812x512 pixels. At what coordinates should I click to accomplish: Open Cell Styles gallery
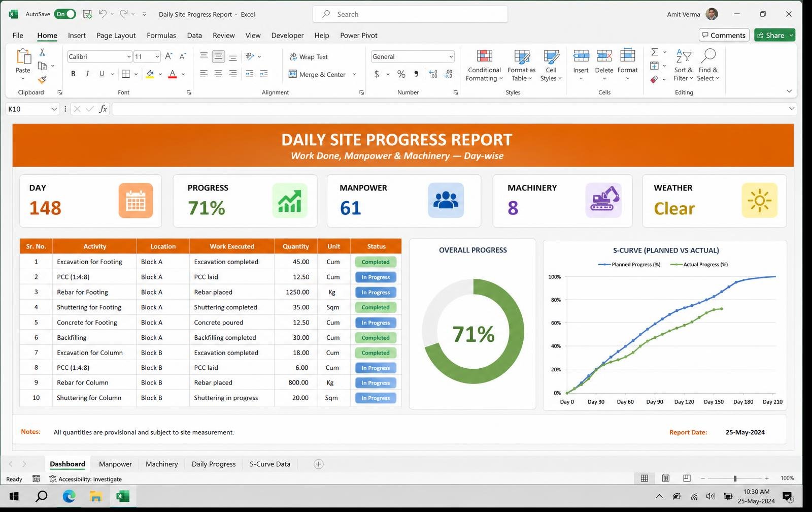551,66
